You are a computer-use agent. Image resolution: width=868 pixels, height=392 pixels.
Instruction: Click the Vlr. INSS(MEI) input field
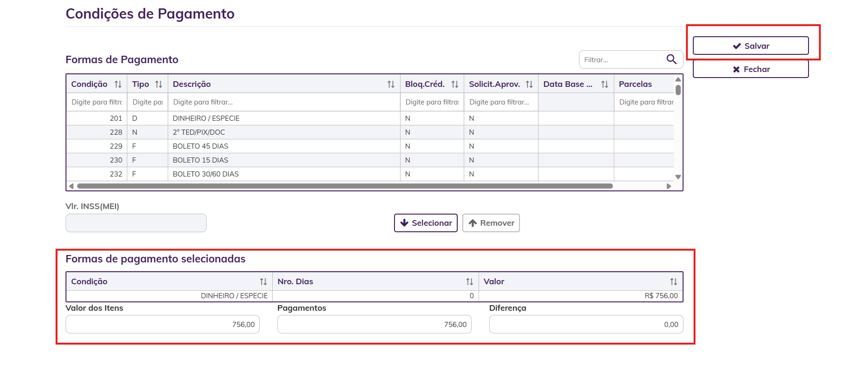point(136,223)
